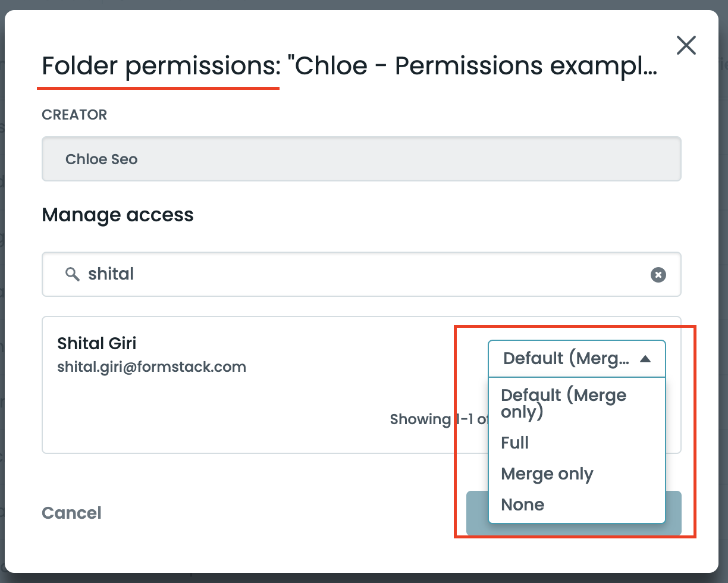The width and height of the screenshot is (728, 583).
Task: Select "Default (Merge only)" option
Action: (563, 403)
